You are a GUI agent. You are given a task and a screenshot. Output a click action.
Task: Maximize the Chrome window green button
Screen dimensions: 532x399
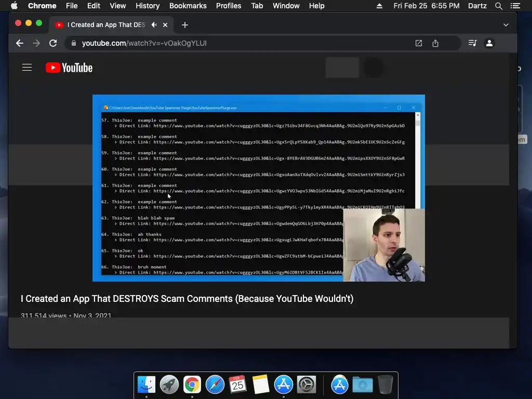pyautogui.click(x=39, y=23)
